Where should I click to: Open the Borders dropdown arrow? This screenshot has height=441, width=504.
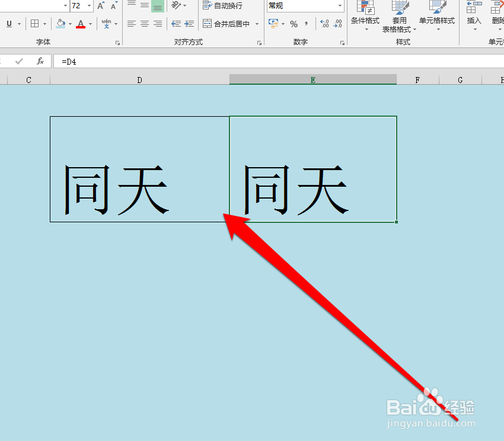pos(46,24)
